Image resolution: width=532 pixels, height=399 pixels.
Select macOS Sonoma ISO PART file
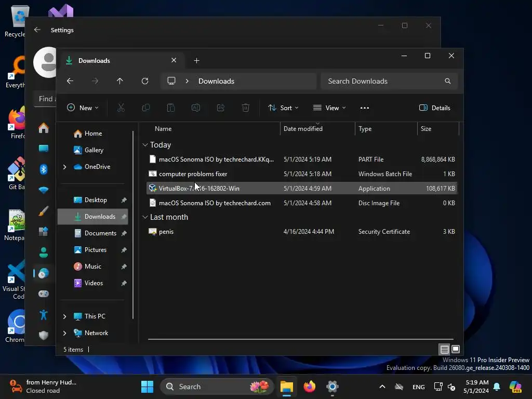tap(302, 159)
